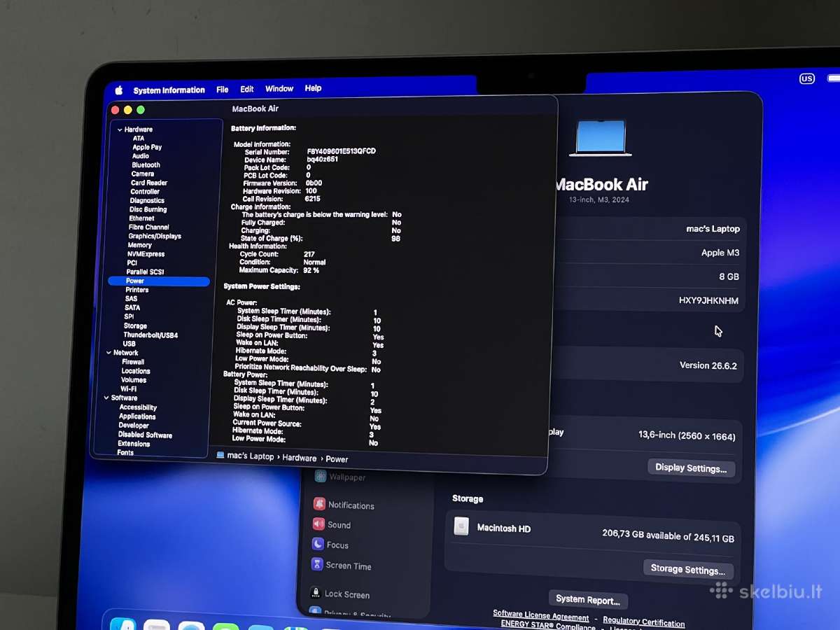Click the Display Settings... button
Image resolution: width=840 pixels, height=630 pixels.
click(691, 468)
